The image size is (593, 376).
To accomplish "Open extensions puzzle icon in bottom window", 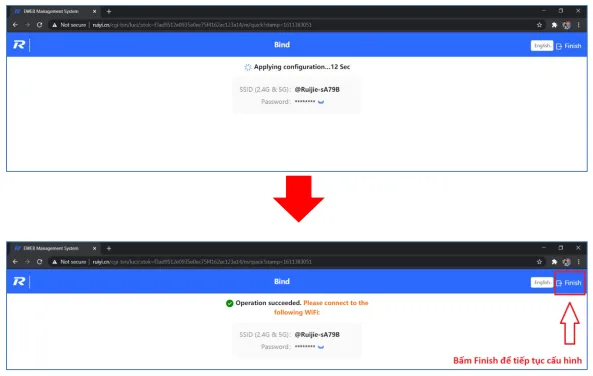I will coord(554,262).
